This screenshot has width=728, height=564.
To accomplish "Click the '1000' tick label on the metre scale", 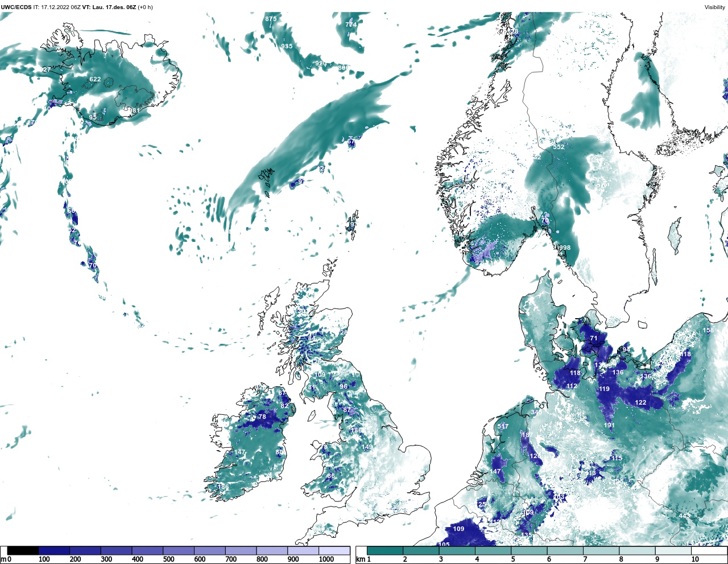I will 326,559.
